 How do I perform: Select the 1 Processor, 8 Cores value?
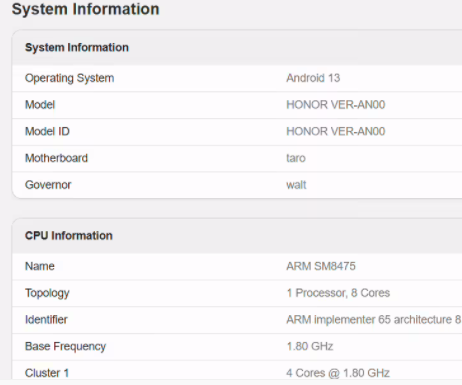(338, 293)
